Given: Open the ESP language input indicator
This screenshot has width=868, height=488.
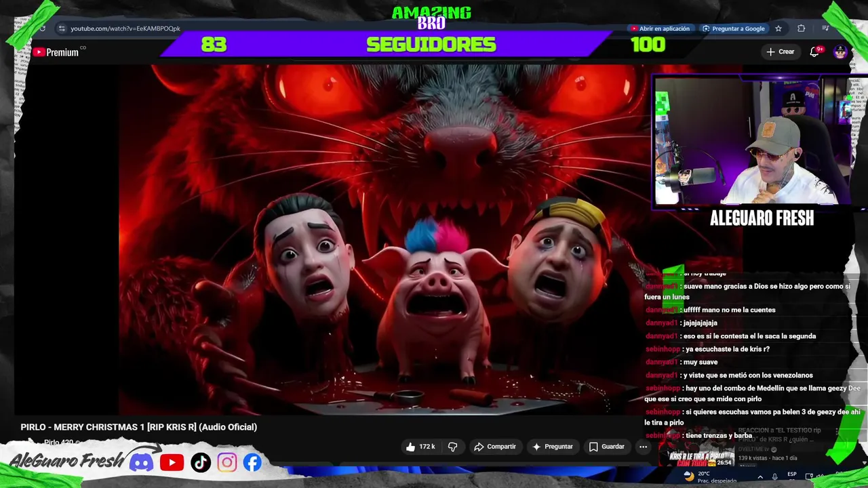Looking at the screenshot, I should click(x=791, y=474).
